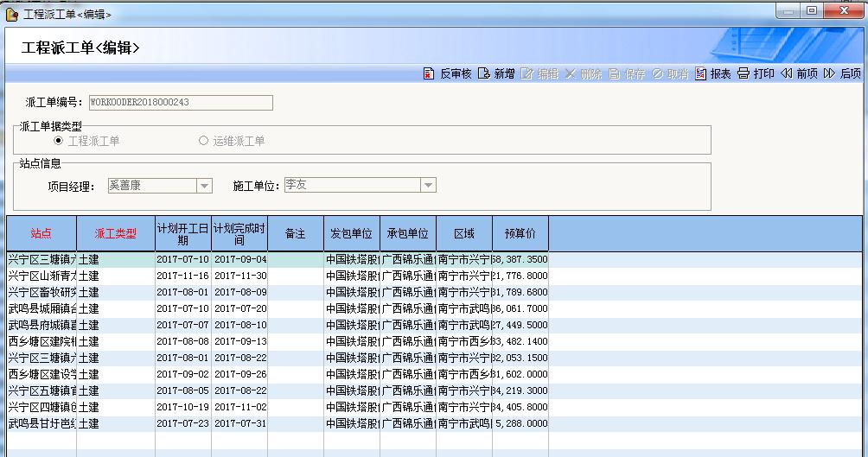868x457 pixels.
Task: Click the 派工类型 column header
Action: [115, 233]
